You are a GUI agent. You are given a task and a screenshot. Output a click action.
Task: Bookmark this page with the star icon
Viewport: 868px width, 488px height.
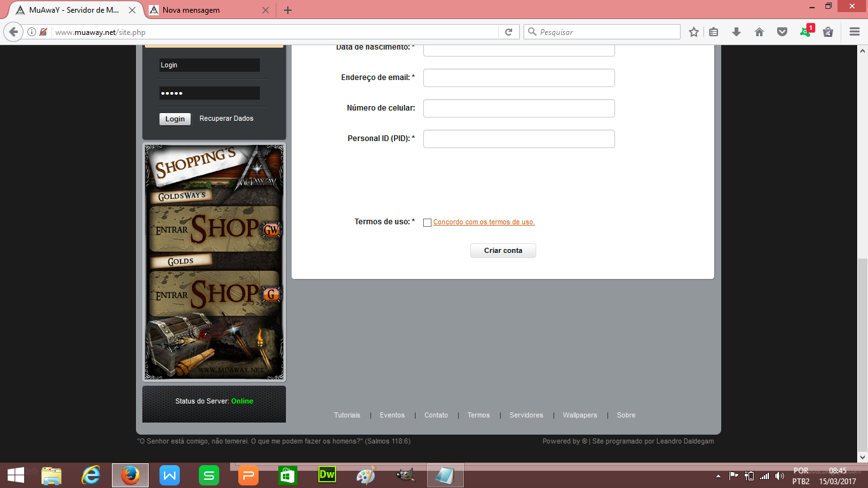pos(694,32)
